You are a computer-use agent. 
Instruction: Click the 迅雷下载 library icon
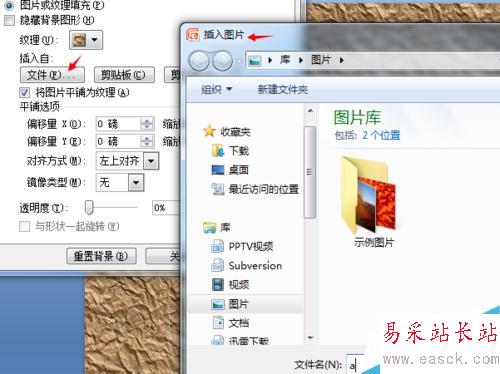click(218, 340)
